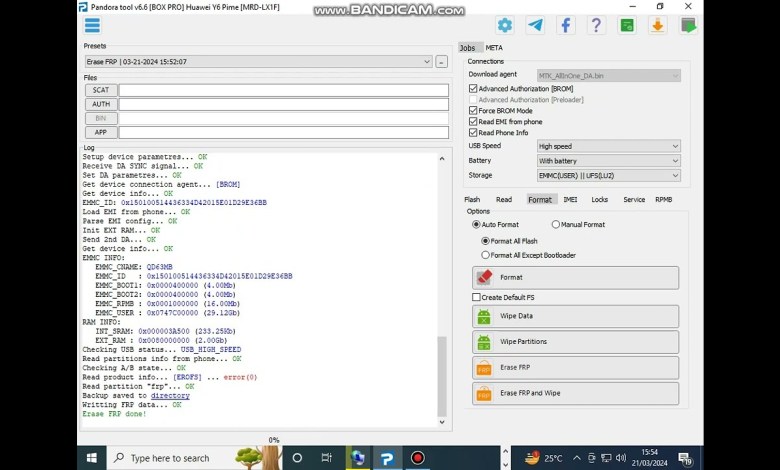
Task: Click the Bandicam recorder taskbar icon
Action: 418,458
